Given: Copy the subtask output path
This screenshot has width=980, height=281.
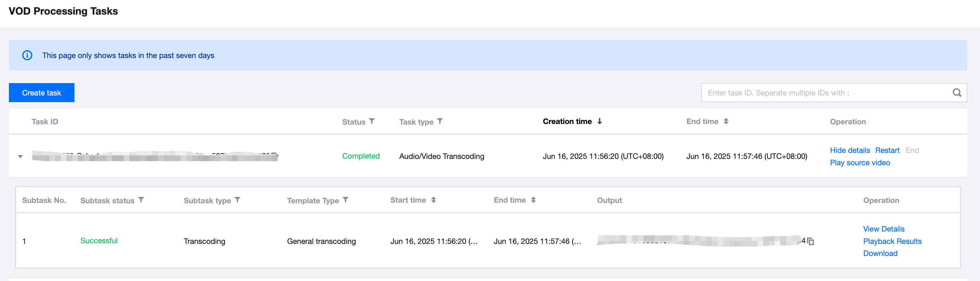Looking at the screenshot, I should pyautogui.click(x=810, y=241).
